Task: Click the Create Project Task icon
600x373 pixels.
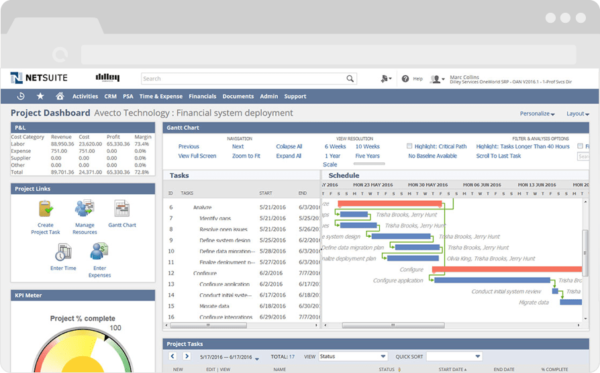Action: pos(46,209)
